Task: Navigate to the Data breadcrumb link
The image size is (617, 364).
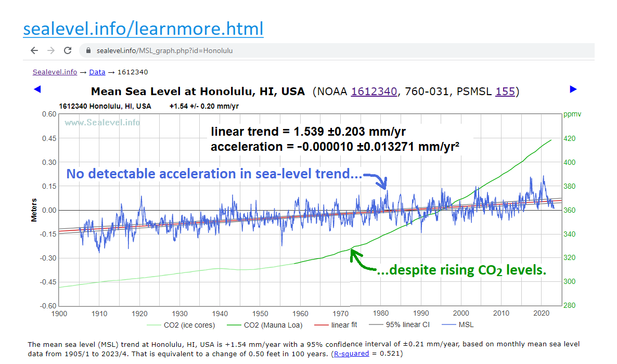Action: (x=97, y=72)
